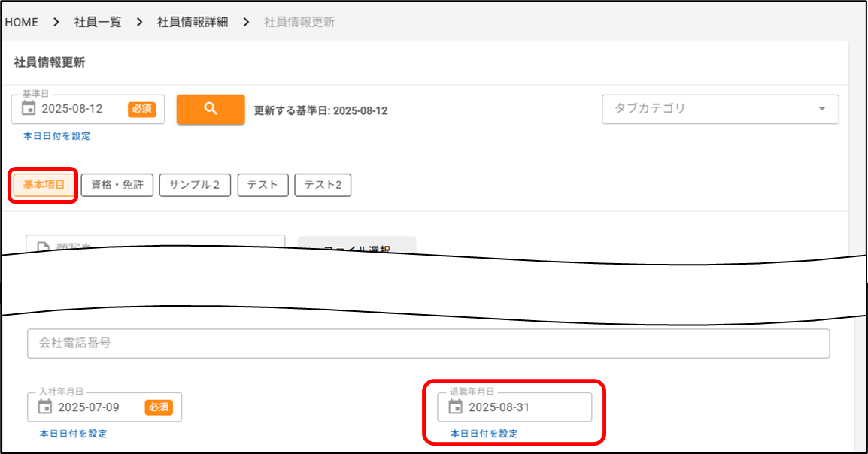Open the 入社年月日 calendar icon
The width and height of the screenshot is (868, 454).
[x=45, y=407]
